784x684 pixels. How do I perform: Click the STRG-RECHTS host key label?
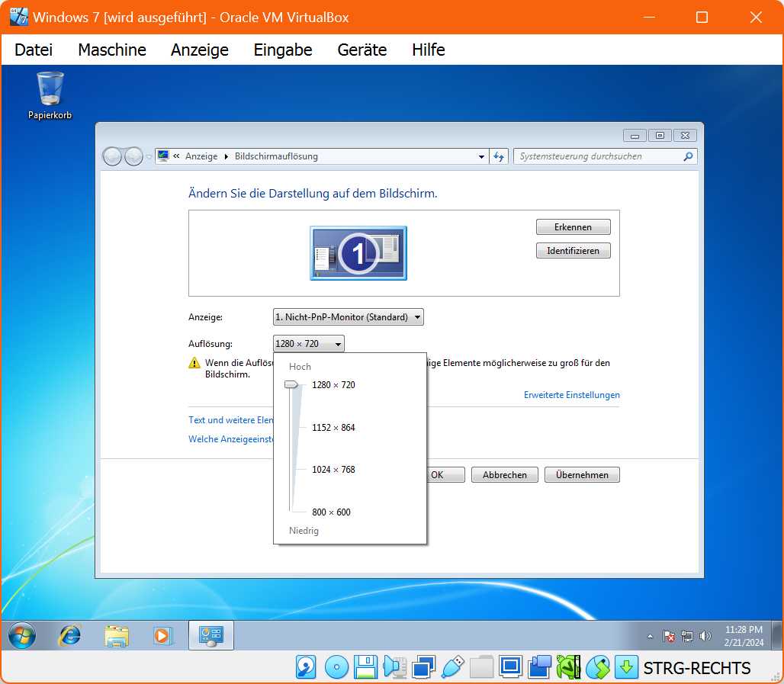pos(696,668)
